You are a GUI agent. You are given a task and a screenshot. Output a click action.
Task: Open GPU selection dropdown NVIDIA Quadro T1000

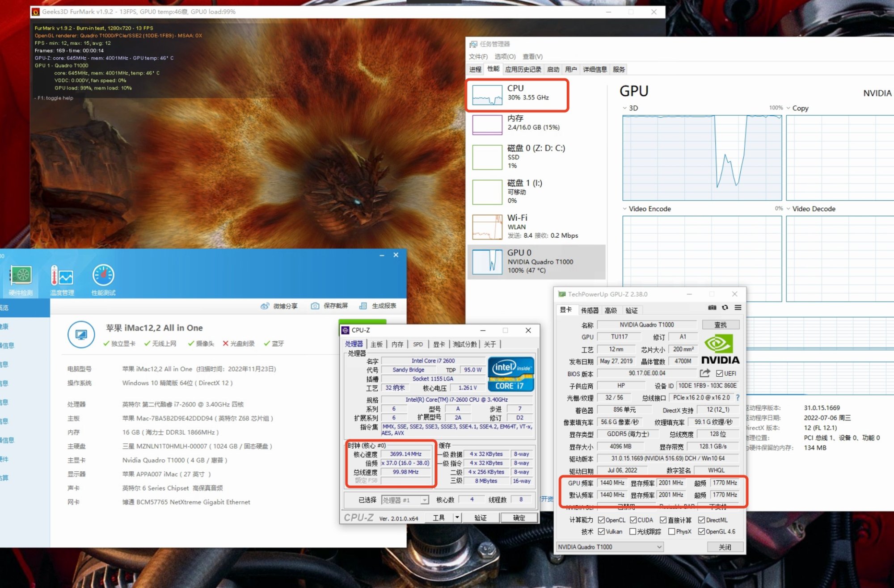click(610, 547)
